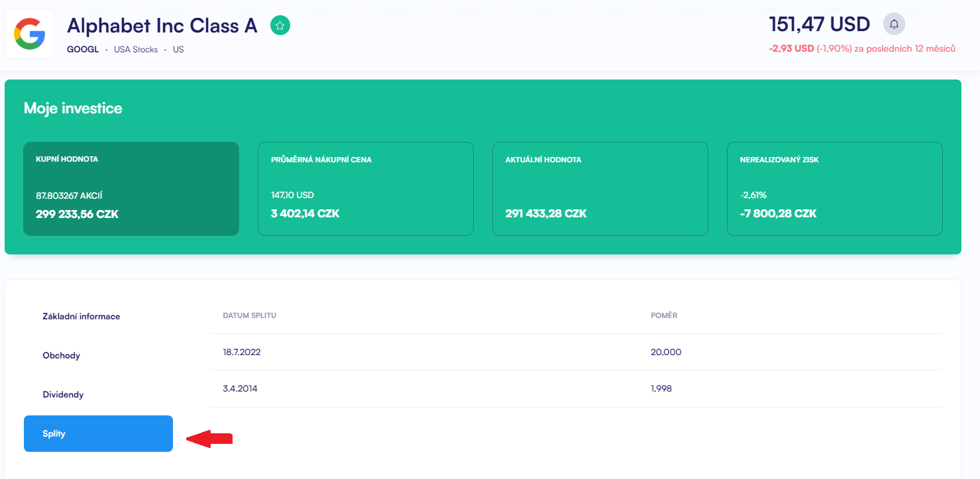The image size is (980, 479).
Task: Click the Google logo thumbnail
Action: (30, 34)
